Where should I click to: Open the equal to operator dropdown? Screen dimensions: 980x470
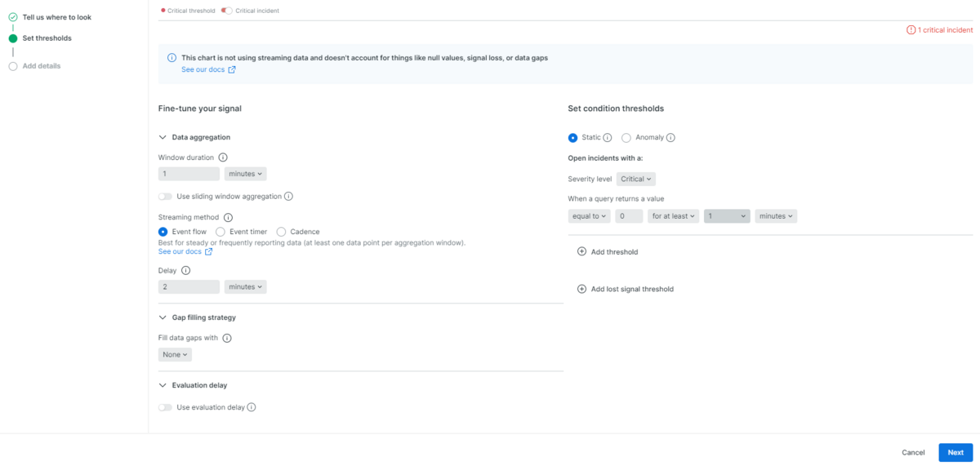pos(589,216)
